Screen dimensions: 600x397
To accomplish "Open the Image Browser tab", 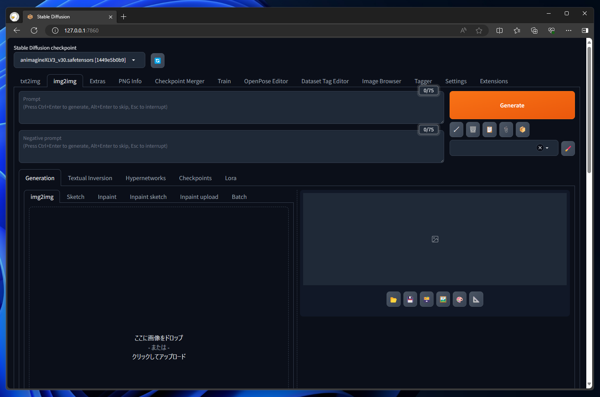I will click(x=382, y=81).
